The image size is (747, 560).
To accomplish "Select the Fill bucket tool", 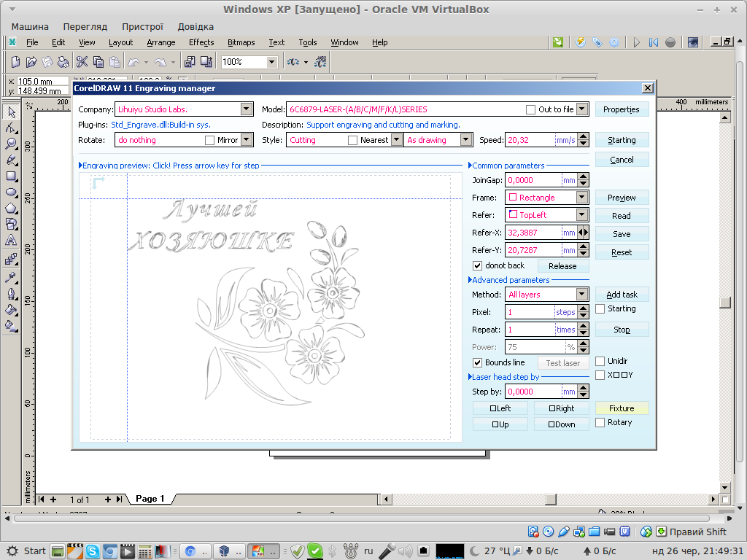I will [x=12, y=309].
